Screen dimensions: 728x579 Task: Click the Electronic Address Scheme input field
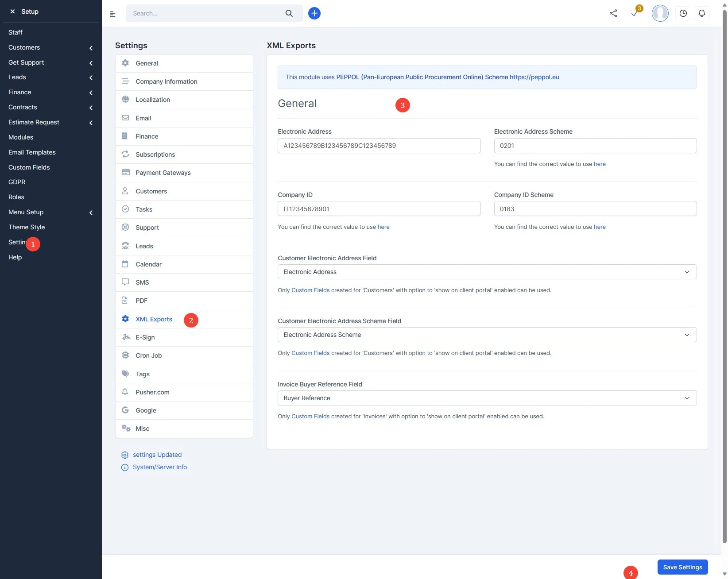pos(595,146)
